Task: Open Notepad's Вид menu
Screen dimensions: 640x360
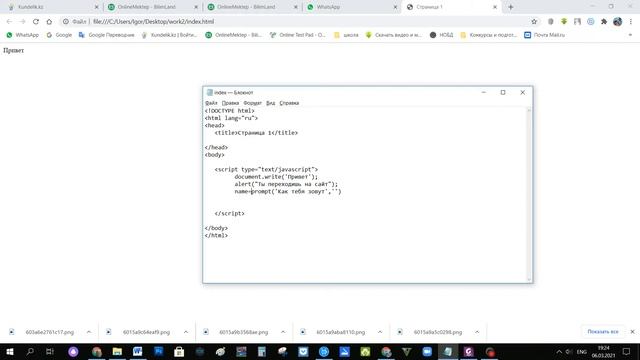Action: [271, 103]
